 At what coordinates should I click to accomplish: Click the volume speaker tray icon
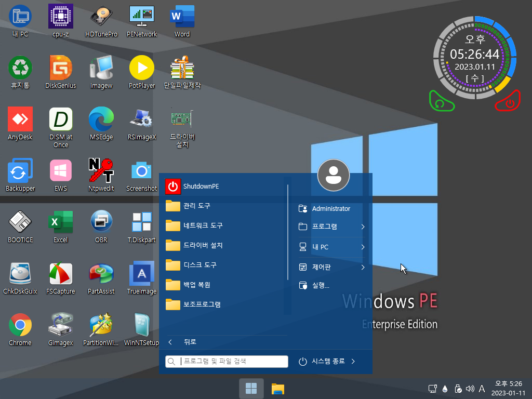click(470, 389)
